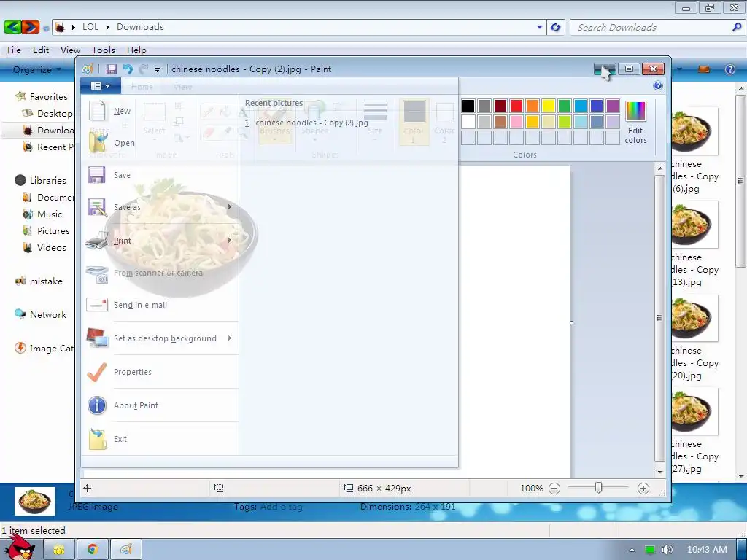Select Send in e-mail menu entry
Image resolution: width=747 pixels, height=560 pixels.
[160, 305]
